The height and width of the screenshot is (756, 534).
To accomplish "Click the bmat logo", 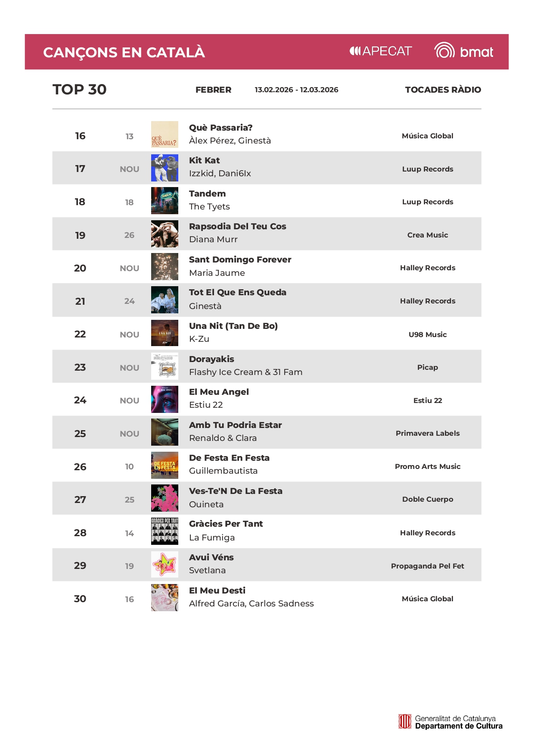I will pyautogui.click(x=463, y=51).
